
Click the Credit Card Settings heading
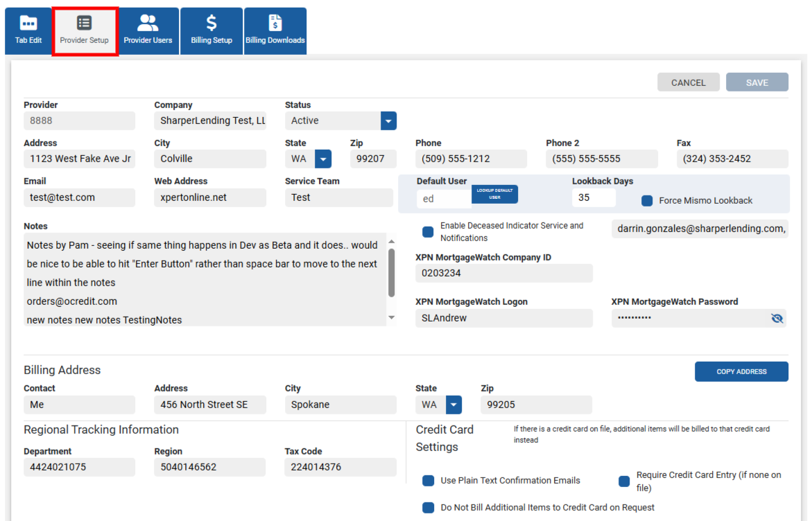point(445,439)
